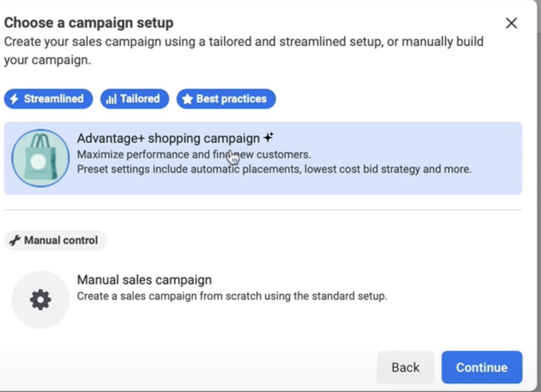
Task: Click the lightning bolt on Streamlined badge
Action: [14, 99]
